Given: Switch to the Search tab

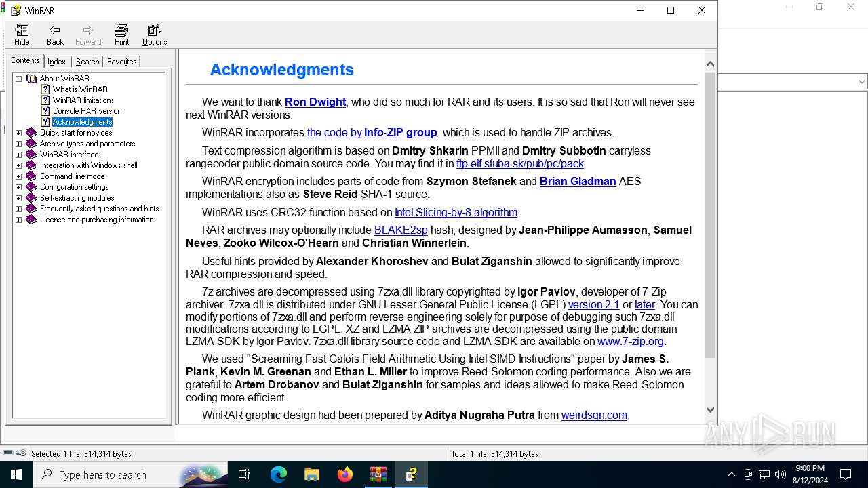Looking at the screenshot, I should pos(87,61).
